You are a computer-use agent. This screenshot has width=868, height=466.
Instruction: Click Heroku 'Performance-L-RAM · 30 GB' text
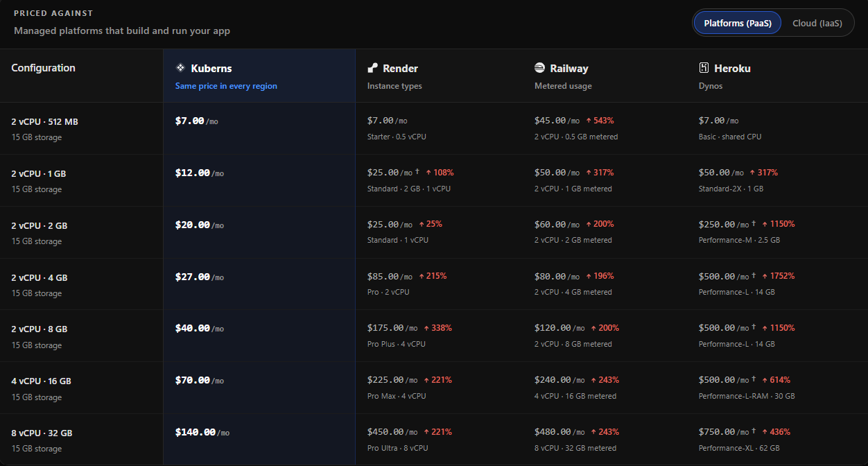[747, 396]
